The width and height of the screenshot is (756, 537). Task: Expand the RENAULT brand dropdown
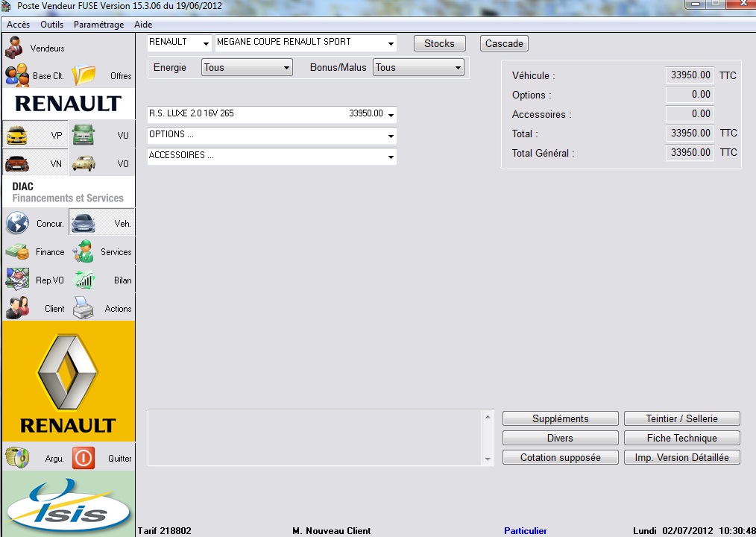coord(206,43)
